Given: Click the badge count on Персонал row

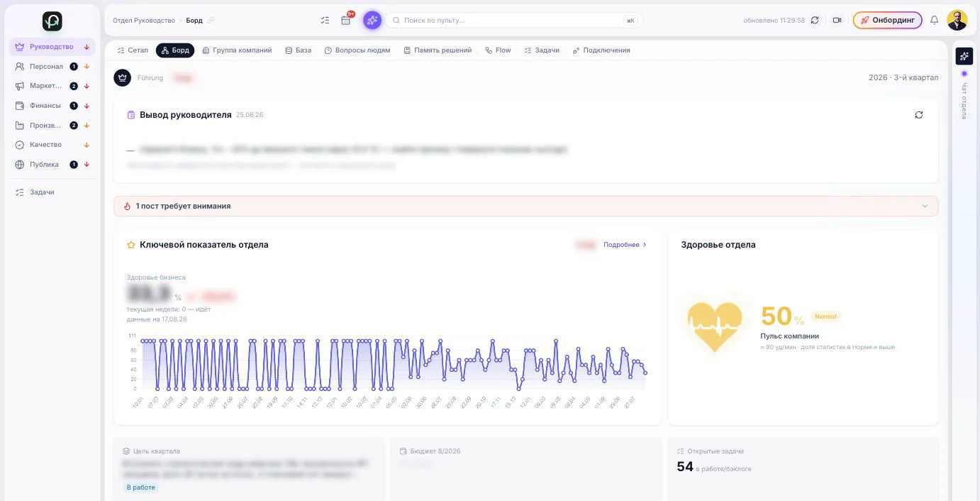Looking at the screenshot, I should pyautogui.click(x=74, y=67).
